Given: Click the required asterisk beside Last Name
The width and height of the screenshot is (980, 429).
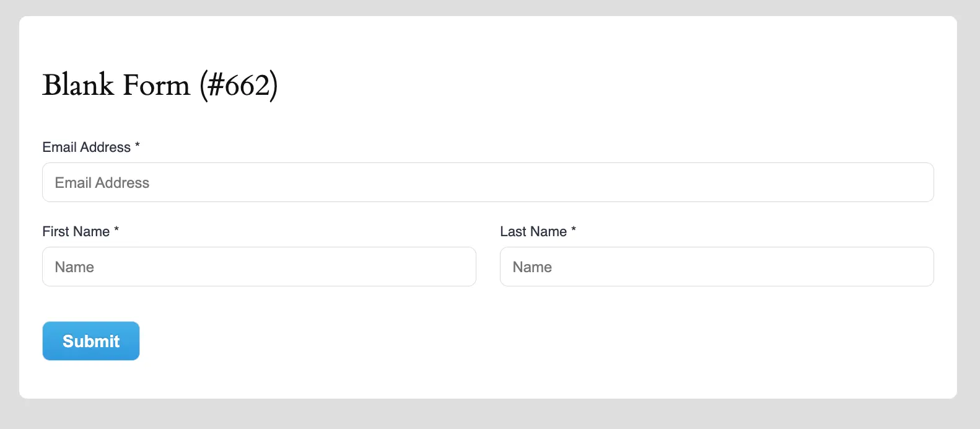Looking at the screenshot, I should pos(574,230).
